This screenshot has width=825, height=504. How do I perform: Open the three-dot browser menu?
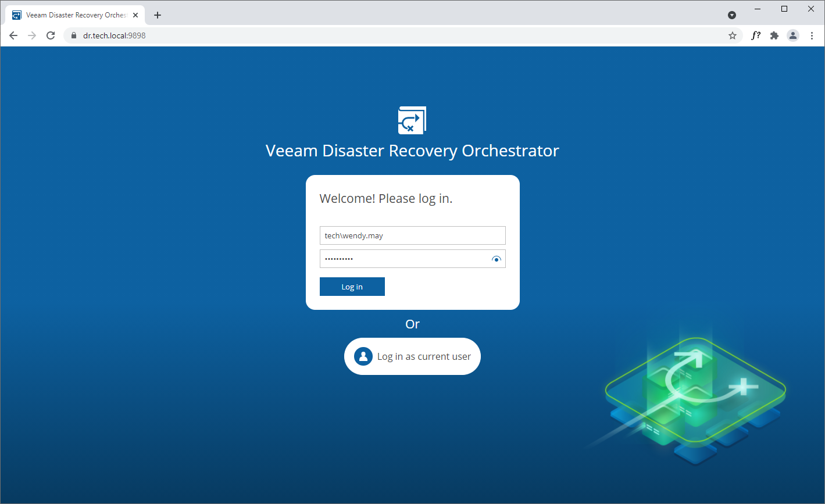click(x=812, y=35)
